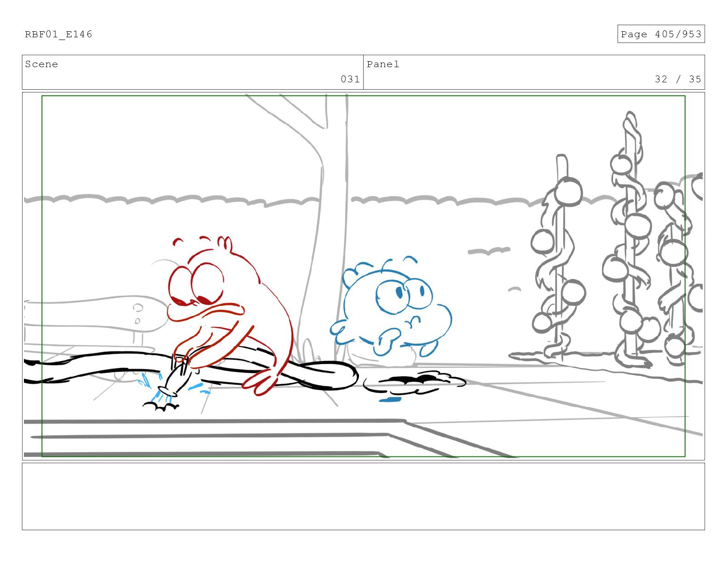Click the 'Panel' label in the header
The width and height of the screenshot is (728, 563).
383,64
